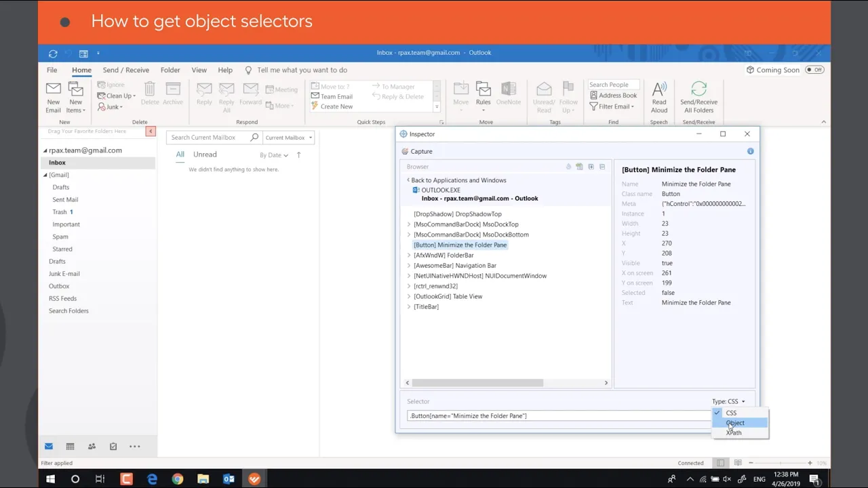Open the File menu
The image size is (868, 488).
(x=52, y=70)
